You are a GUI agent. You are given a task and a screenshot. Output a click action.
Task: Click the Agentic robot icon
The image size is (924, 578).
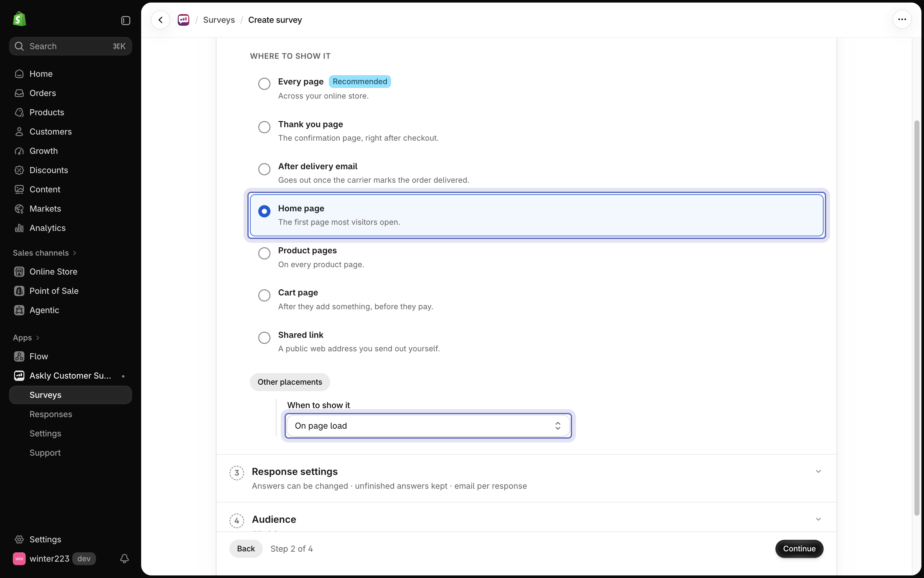click(x=19, y=310)
